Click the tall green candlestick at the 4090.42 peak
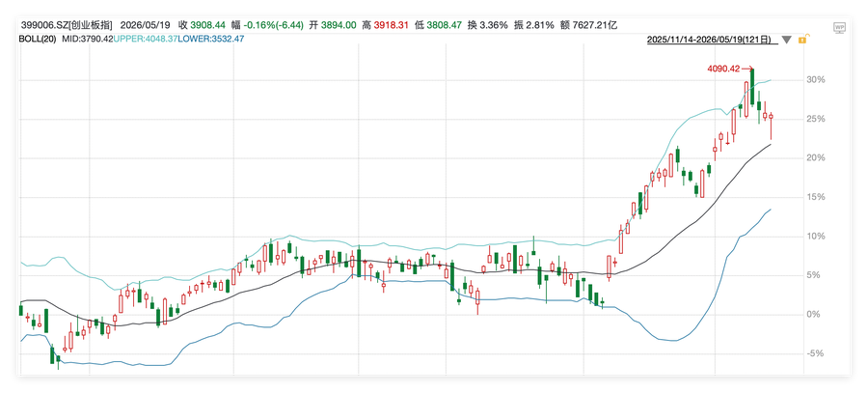Viewport: 868px width, 393px height. (751, 88)
